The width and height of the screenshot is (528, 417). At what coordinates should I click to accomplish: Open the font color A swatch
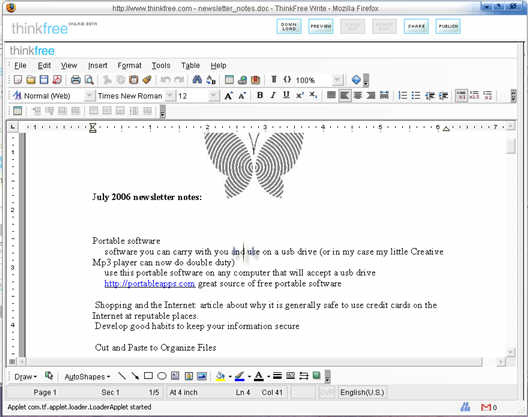[x=259, y=376]
